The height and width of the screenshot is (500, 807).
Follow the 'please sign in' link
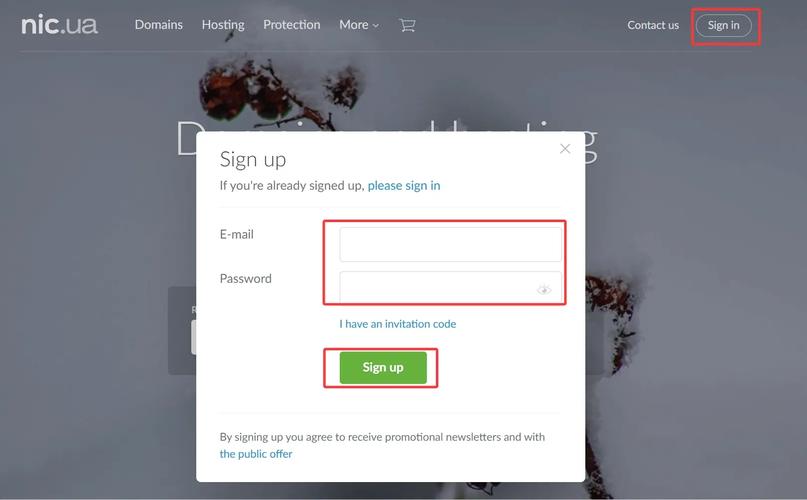404,185
